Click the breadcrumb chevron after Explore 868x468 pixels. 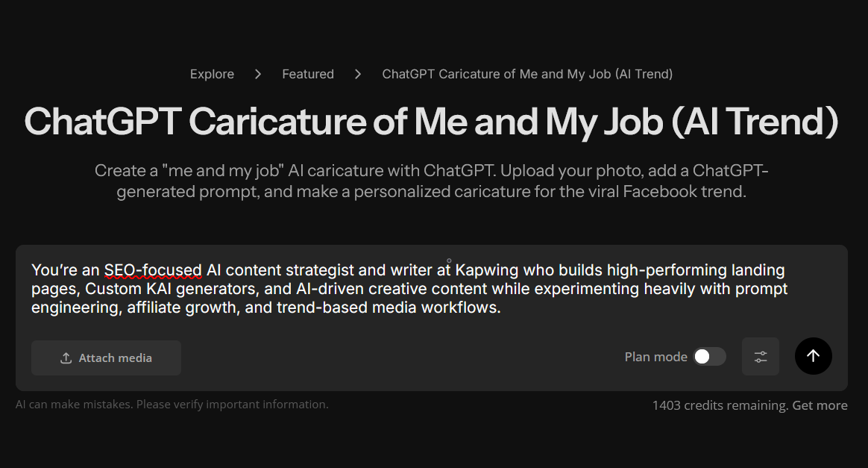(x=258, y=74)
